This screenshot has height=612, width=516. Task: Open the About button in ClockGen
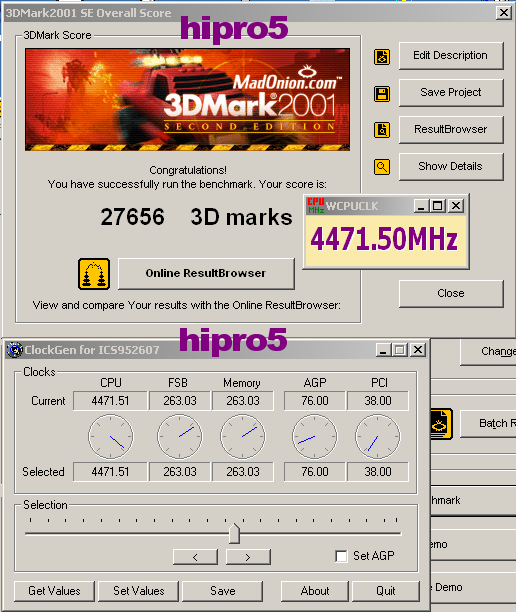pos(315,591)
